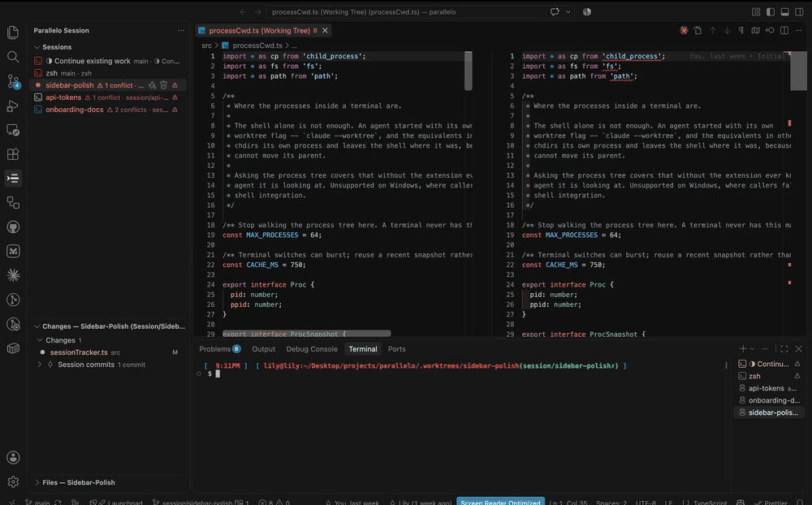Toggle bottom Panel visibility in title bar
812x505 pixels.
point(785,12)
